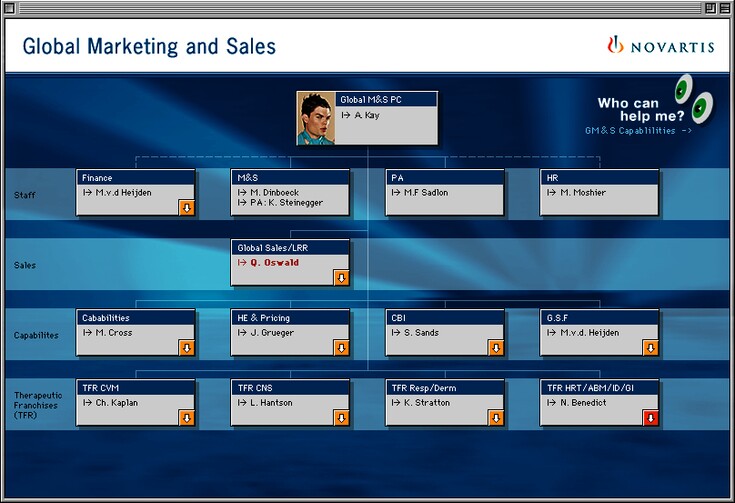735x503 pixels.
Task: Select A. Kay in Global M&S PC
Action: 366,115
